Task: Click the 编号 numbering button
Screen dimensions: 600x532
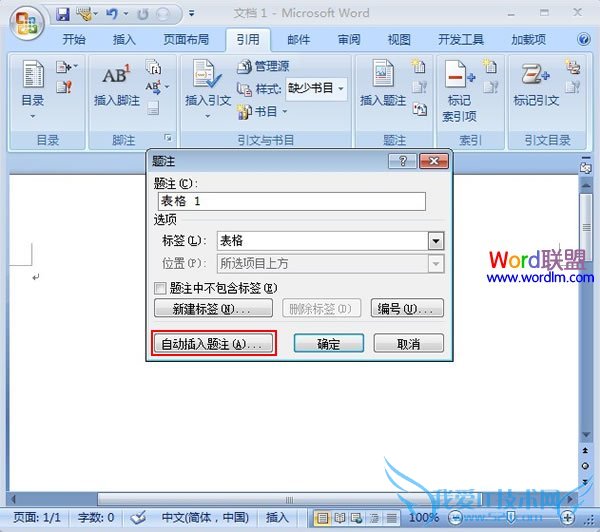Action: [407, 308]
